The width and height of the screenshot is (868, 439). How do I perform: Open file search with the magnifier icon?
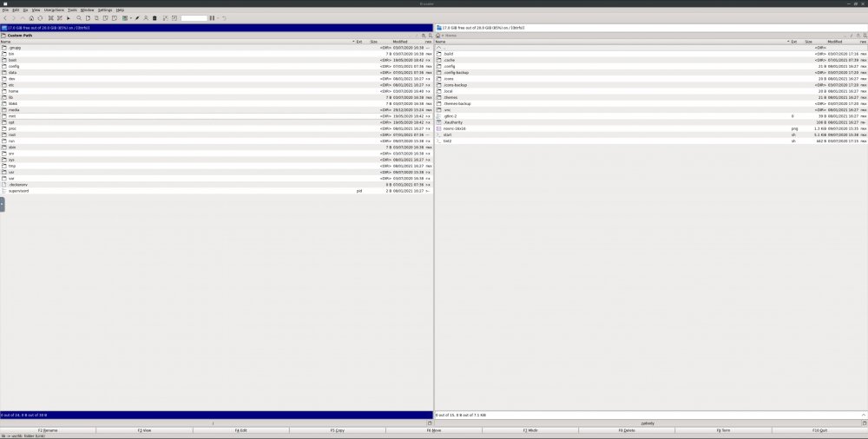[79, 18]
